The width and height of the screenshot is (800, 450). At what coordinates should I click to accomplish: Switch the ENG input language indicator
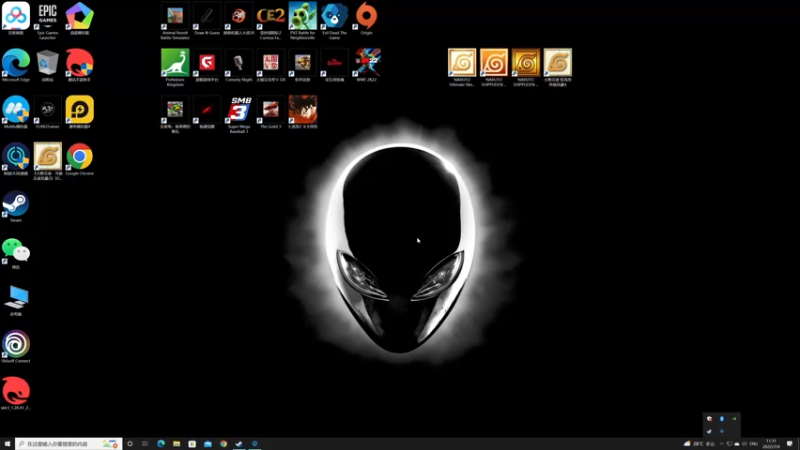pyautogui.click(x=754, y=444)
